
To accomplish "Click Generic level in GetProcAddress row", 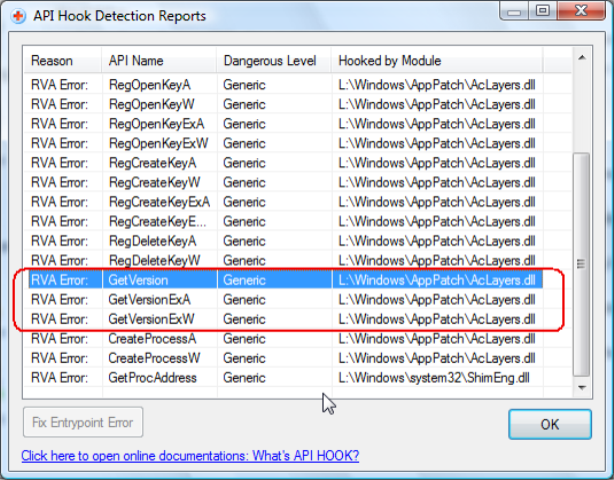I will pos(244,378).
